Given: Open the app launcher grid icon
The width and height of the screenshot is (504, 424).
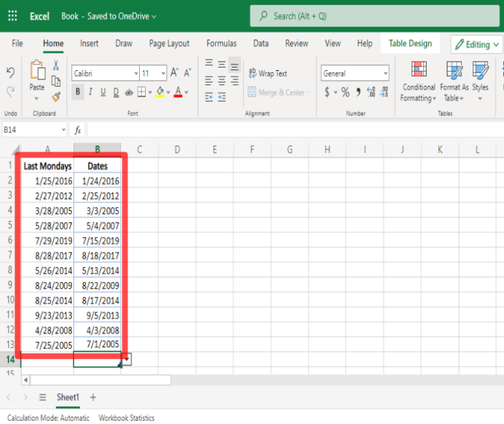Looking at the screenshot, I should pos(12,16).
